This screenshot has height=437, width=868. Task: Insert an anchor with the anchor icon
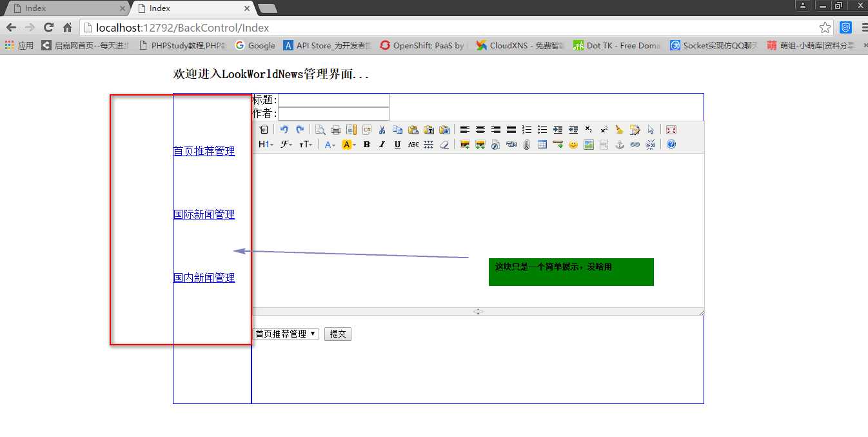(620, 145)
